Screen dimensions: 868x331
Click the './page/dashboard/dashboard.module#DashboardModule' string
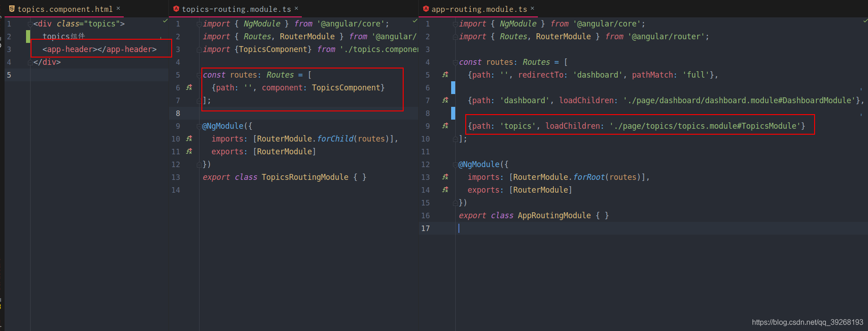739,100
